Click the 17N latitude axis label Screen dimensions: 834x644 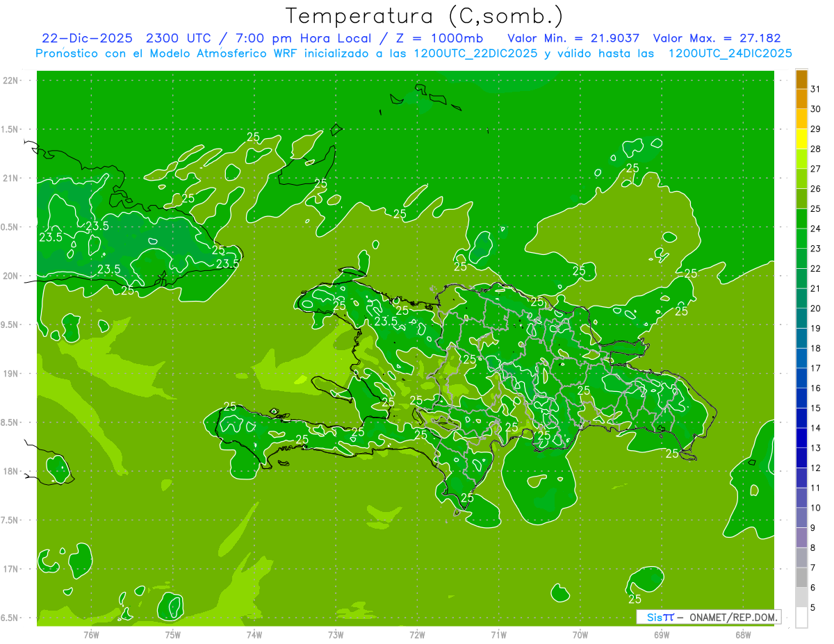(10, 569)
